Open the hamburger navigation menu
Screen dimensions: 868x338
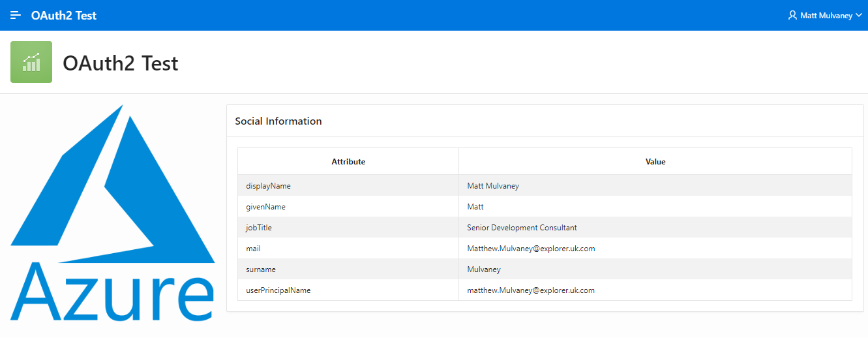pyautogui.click(x=16, y=15)
